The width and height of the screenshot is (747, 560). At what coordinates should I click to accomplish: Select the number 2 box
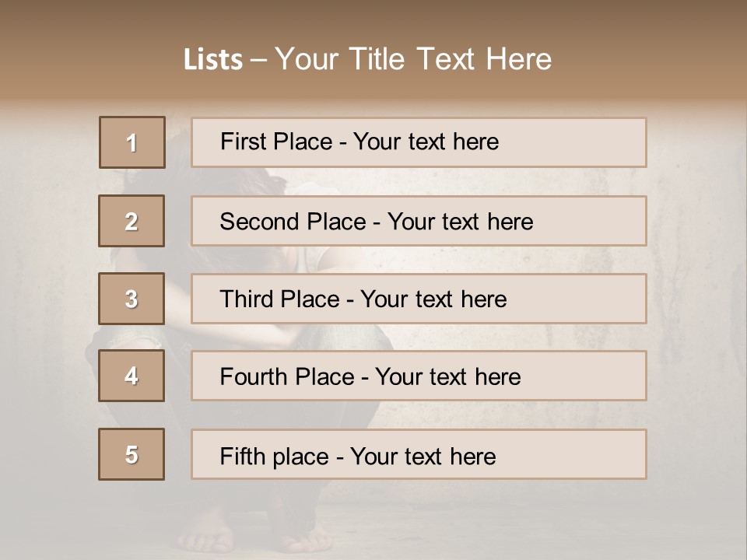click(x=132, y=221)
